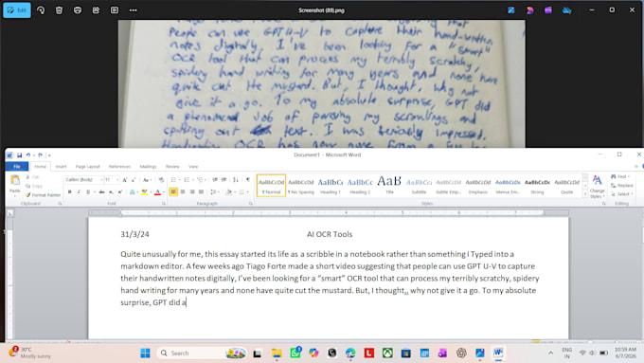Open the Line Spacing dropdown
The width and height of the screenshot is (644, 363).
click(x=214, y=192)
